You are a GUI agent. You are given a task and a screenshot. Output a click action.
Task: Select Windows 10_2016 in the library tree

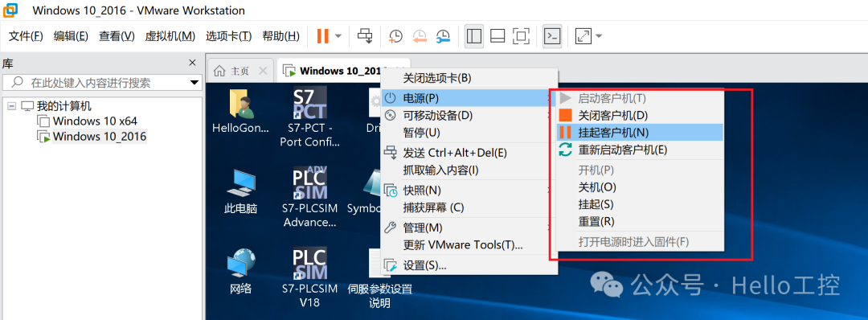tap(100, 136)
